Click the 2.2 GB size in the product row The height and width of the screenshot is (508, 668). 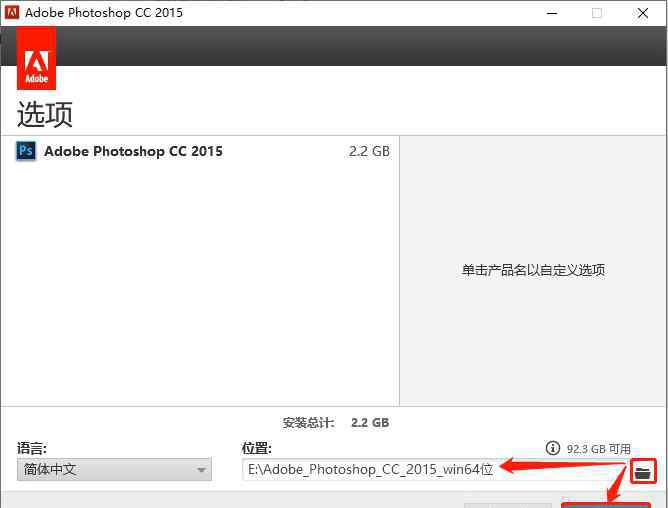click(x=369, y=151)
